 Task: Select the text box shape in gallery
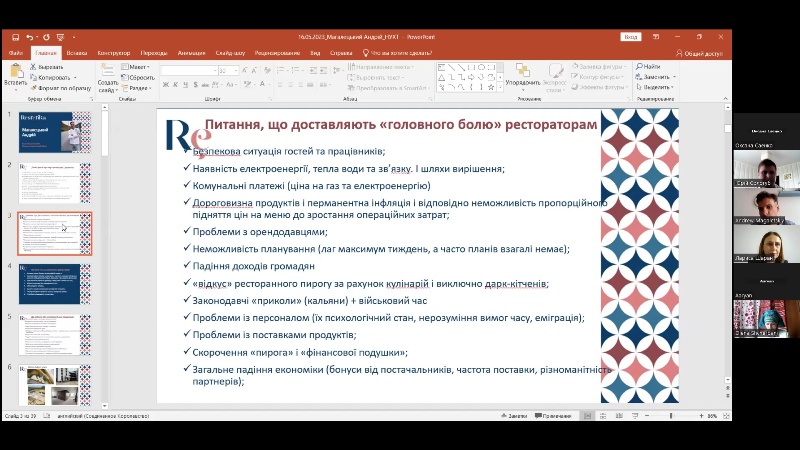coord(442,67)
